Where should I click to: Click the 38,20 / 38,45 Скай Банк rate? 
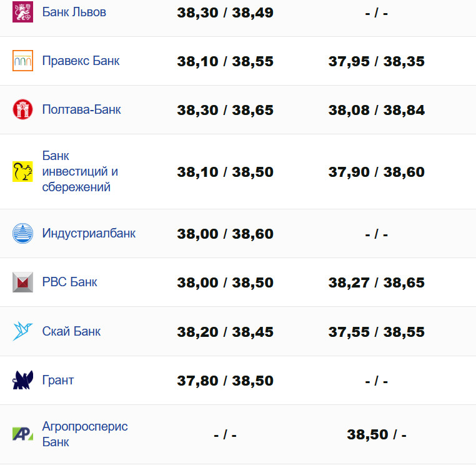point(225,332)
